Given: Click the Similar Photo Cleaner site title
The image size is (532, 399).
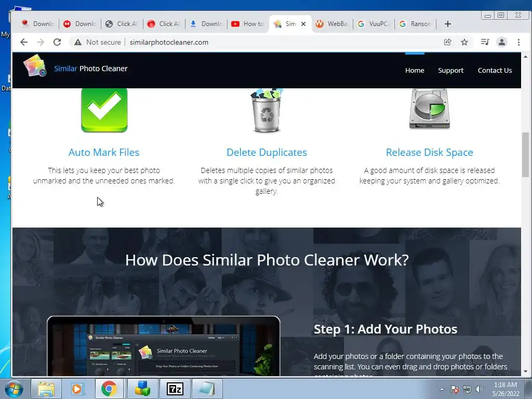Looking at the screenshot, I should 90,68.
